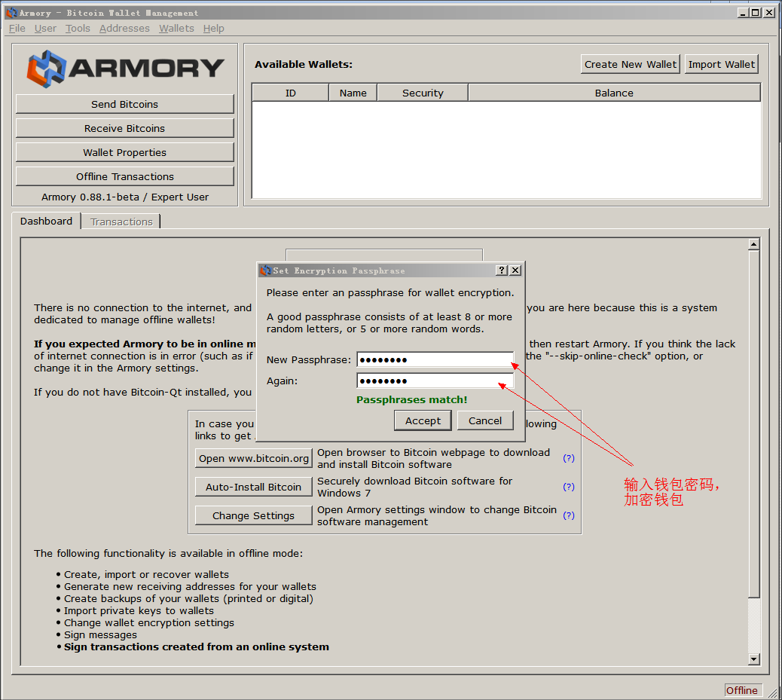Click help (?) link beside Open www.bitcoin.org
Screen dimensions: 782x700
pos(569,458)
